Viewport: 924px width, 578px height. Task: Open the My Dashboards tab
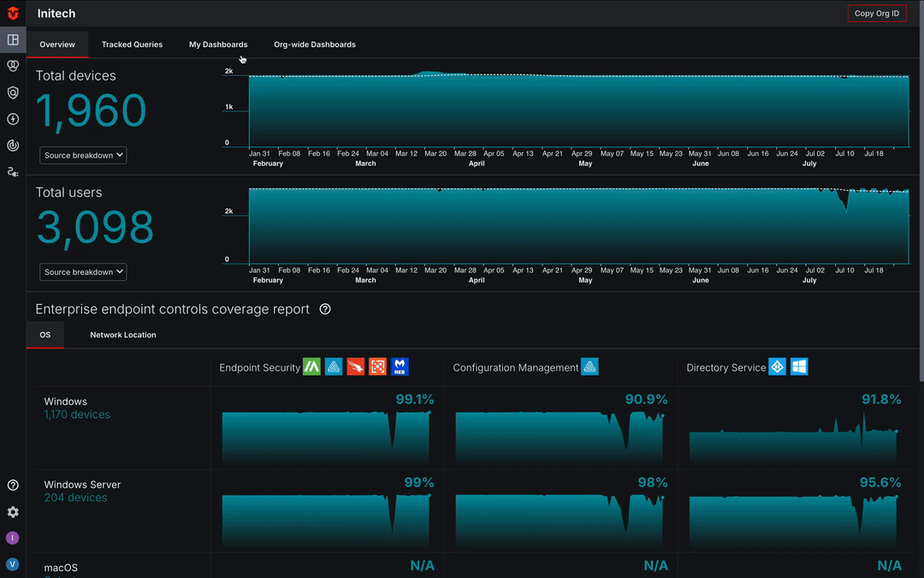[x=218, y=45]
